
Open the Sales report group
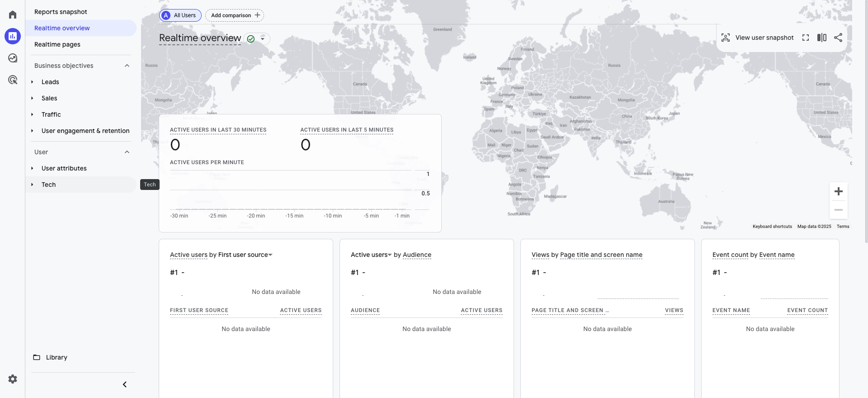click(49, 98)
